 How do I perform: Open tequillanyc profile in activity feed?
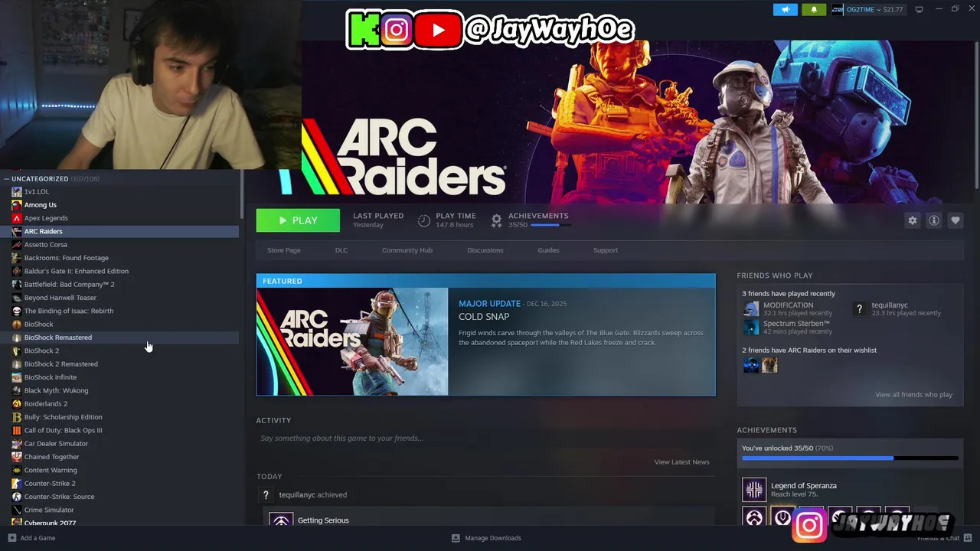pyautogui.click(x=297, y=495)
